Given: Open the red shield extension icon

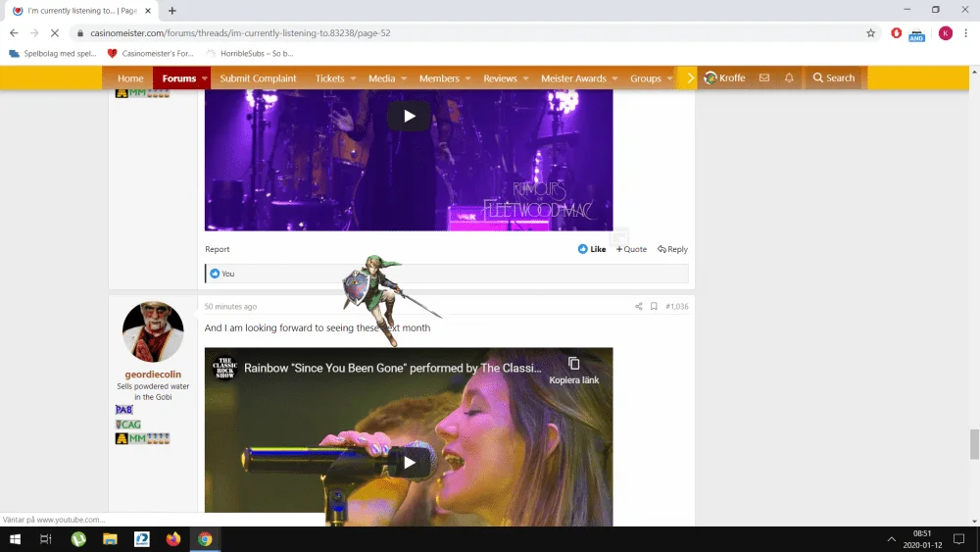Looking at the screenshot, I should (897, 33).
